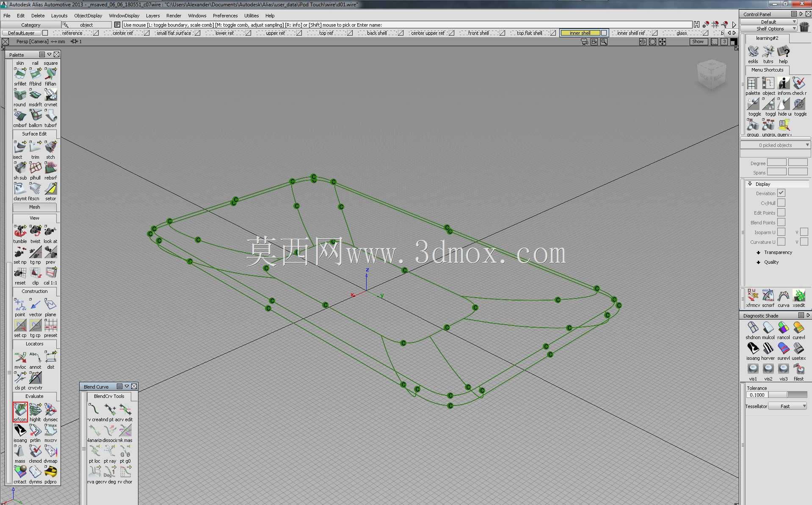Image resolution: width=812 pixels, height=505 pixels.
Task: Enable the Isoparm U checkbox
Action: (x=781, y=232)
